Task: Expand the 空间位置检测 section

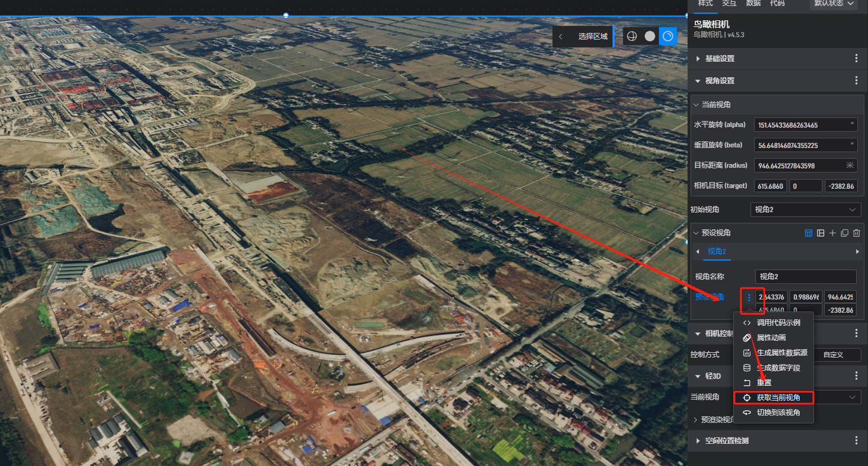Action: (x=727, y=441)
